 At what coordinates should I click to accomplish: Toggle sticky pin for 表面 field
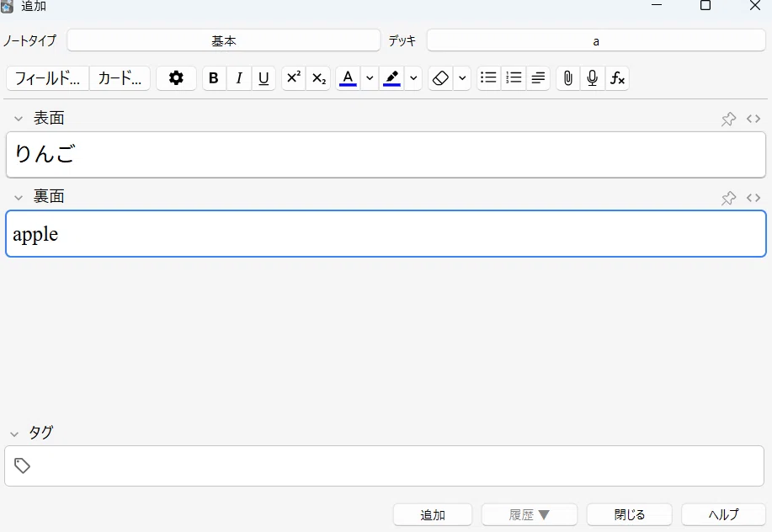[x=729, y=119]
